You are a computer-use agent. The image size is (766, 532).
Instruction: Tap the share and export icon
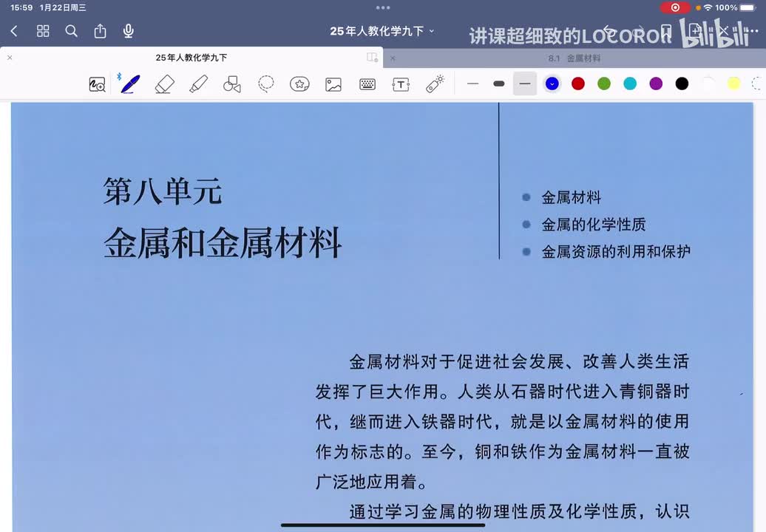(x=100, y=31)
